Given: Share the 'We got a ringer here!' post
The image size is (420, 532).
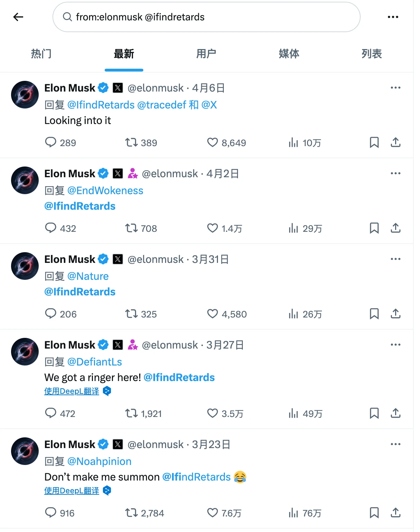Looking at the screenshot, I should coord(395,413).
